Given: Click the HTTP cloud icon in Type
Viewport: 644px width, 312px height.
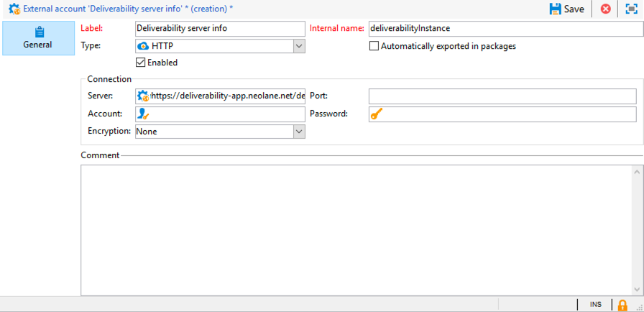Looking at the screenshot, I should point(143,46).
